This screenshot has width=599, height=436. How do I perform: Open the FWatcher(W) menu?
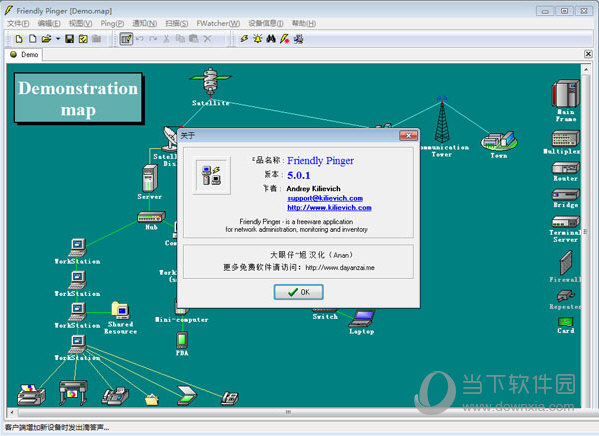[x=218, y=23]
